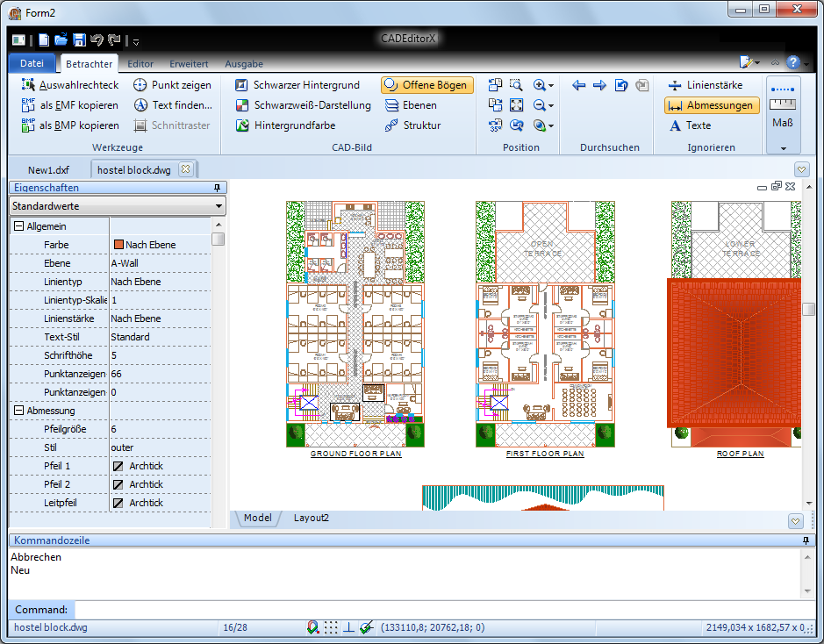Toggle Abmessungen ignore option

pyautogui.click(x=711, y=105)
